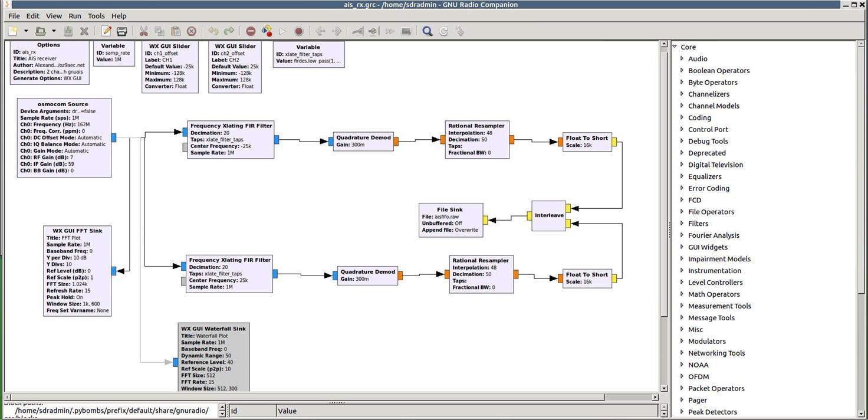Open the File menu
The width and height of the screenshot is (868, 420).
(14, 16)
